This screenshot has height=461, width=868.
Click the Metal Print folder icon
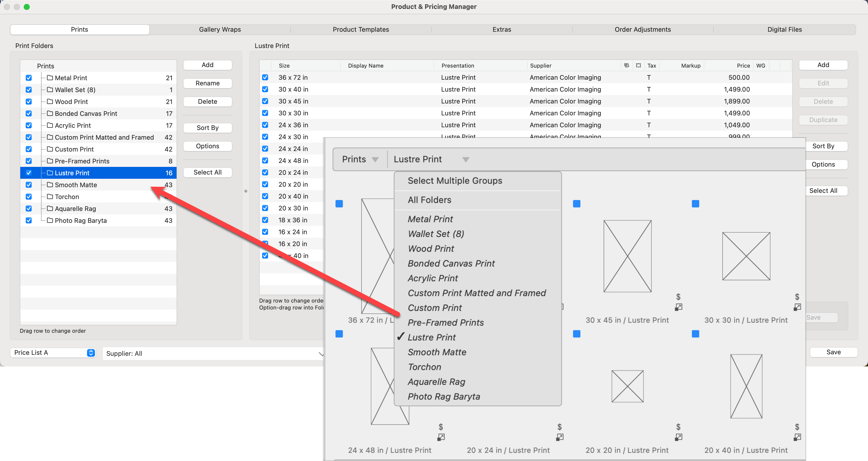50,78
